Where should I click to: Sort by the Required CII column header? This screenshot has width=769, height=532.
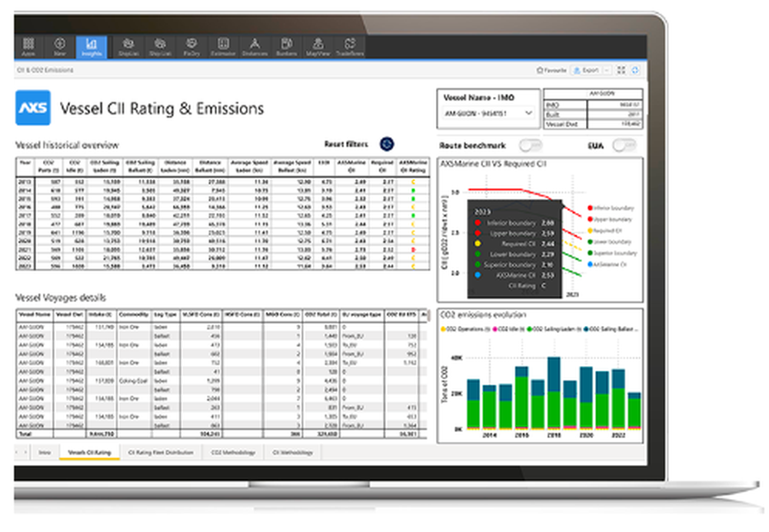382,166
